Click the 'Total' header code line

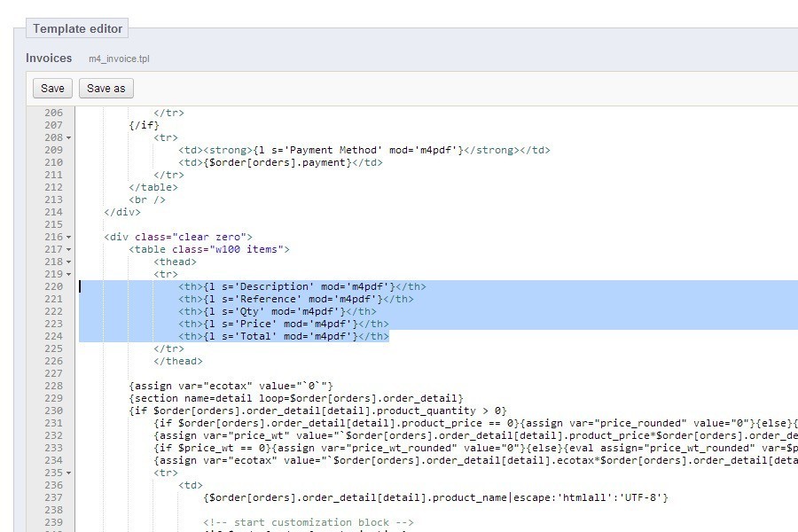click(284, 336)
